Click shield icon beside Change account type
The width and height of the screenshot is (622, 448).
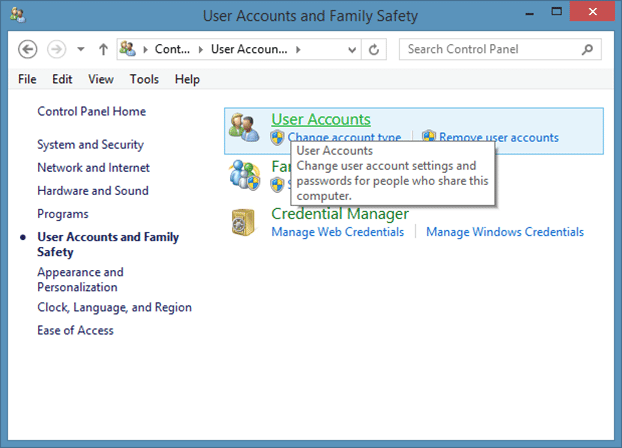click(277, 137)
